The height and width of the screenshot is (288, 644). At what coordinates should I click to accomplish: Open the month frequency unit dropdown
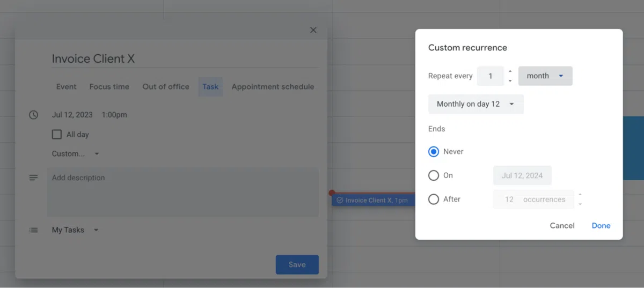545,76
